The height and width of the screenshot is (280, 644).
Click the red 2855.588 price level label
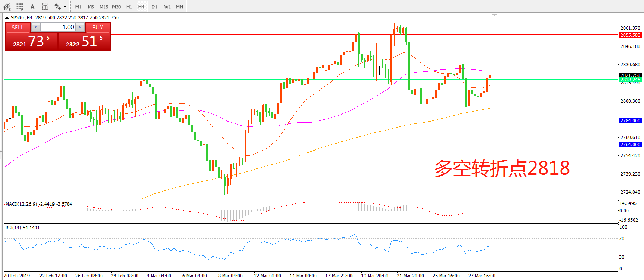coord(630,35)
